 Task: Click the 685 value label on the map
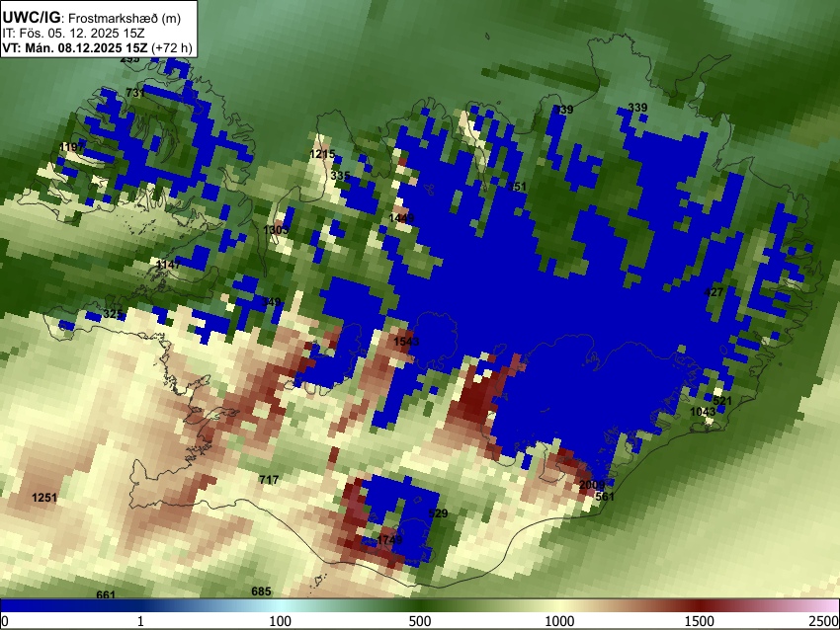click(x=261, y=591)
